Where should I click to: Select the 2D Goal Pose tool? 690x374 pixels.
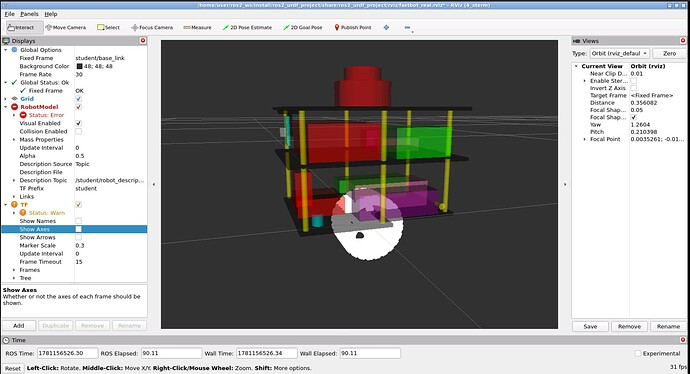click(x=303, y=27)
